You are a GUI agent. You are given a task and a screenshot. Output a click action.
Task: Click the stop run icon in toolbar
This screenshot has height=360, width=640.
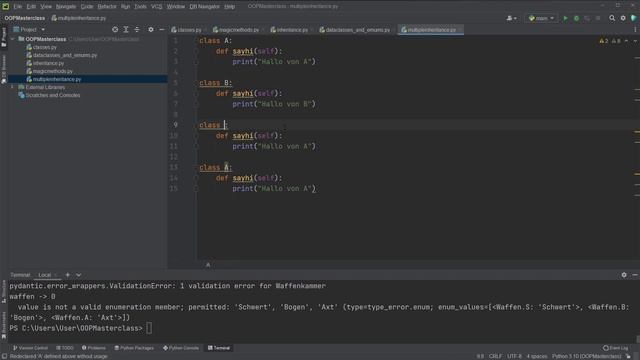click(598, 18)
